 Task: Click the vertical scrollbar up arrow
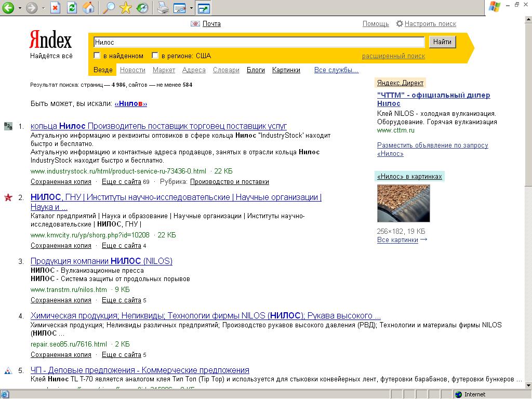point(528,19)
